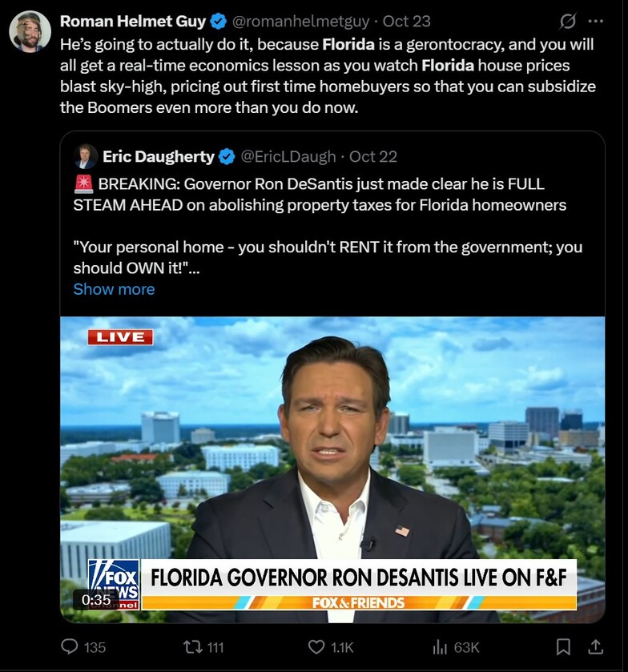628x672 pixels.
Task: Click the 0:35 video duration badge
Action: tap(96, 600)
